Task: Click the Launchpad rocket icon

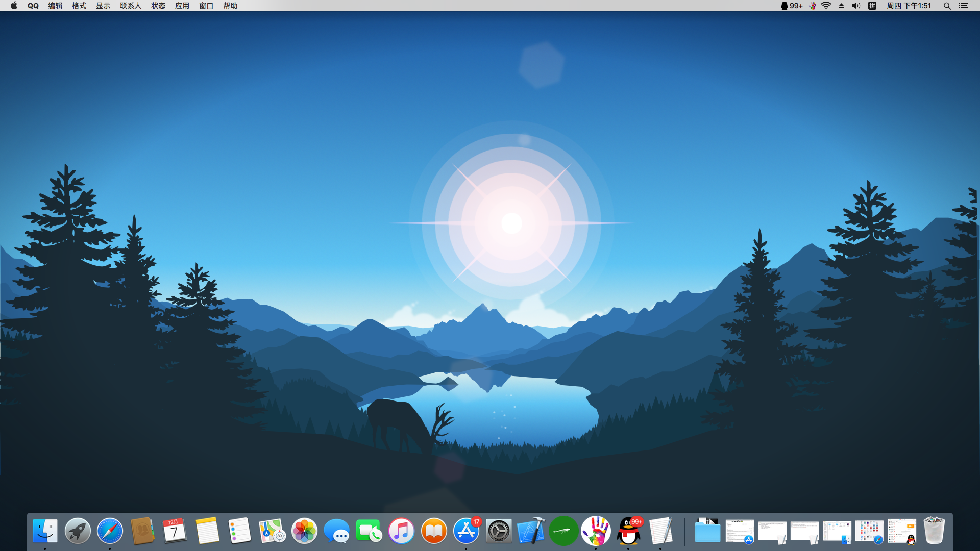Action: click(x=77, y=531)
